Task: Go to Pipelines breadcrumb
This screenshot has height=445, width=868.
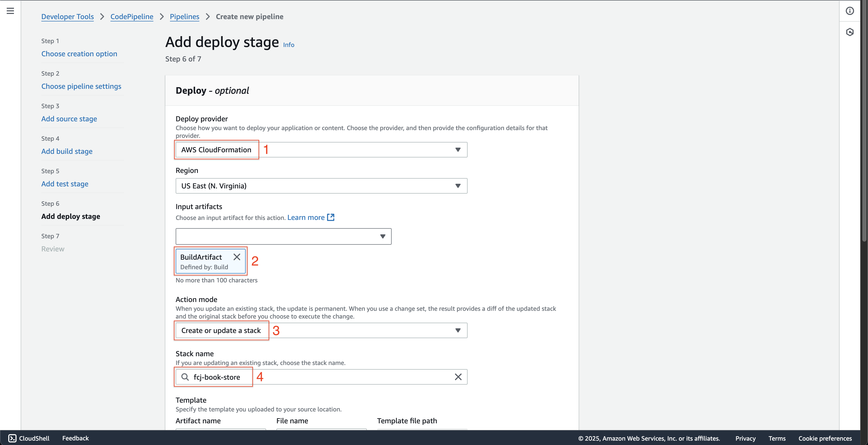Action: 184,17
